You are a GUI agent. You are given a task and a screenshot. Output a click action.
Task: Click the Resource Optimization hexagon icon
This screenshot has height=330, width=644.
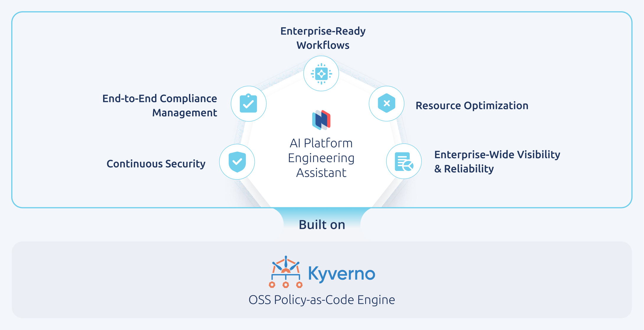pyautogui.click(x=386, y=103)
